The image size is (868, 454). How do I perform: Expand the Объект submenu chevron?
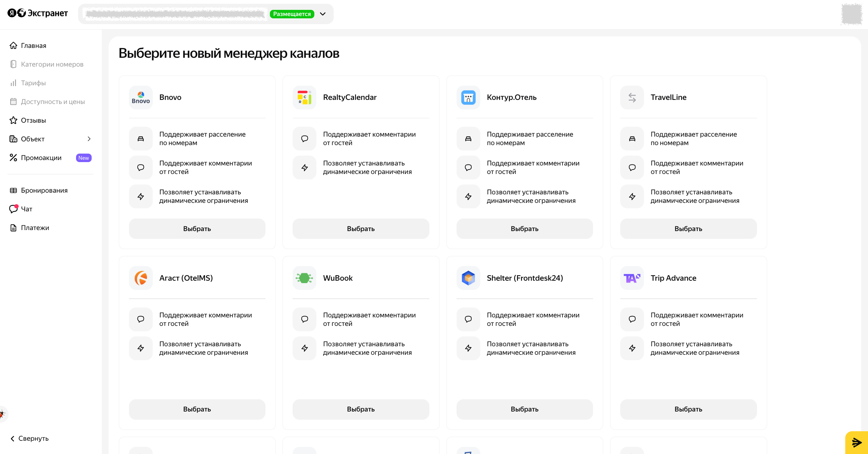(89, 139)
